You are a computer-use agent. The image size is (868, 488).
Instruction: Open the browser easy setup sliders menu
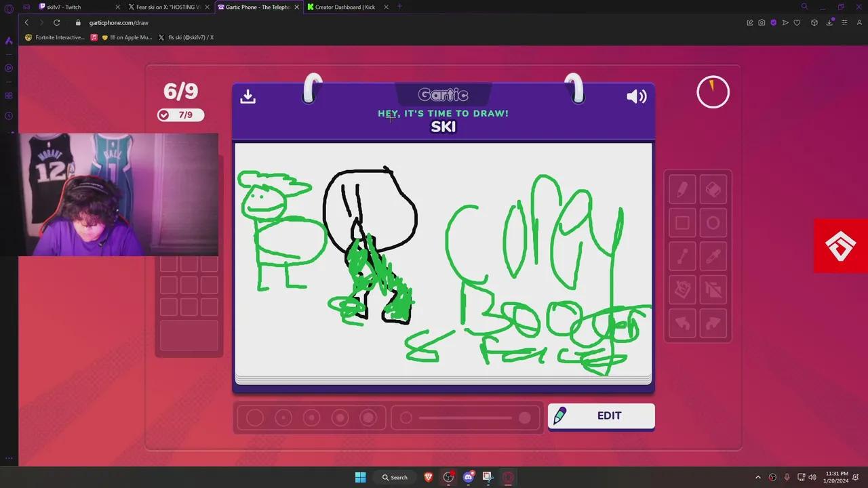tap(844, 22)
